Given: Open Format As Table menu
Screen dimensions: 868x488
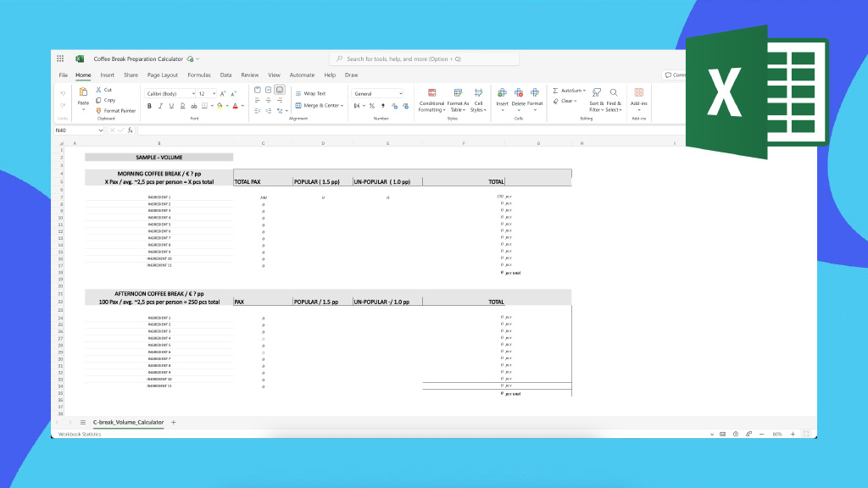Looking at the screenshot, I should [458, 100].
